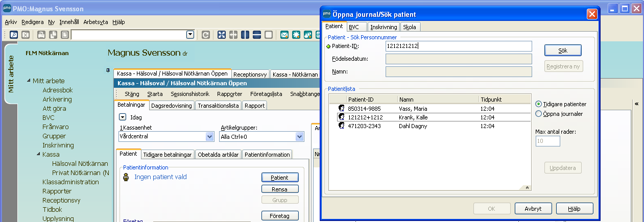Select the single pane layout icon
644x222 pixels.
click(269, 35)
